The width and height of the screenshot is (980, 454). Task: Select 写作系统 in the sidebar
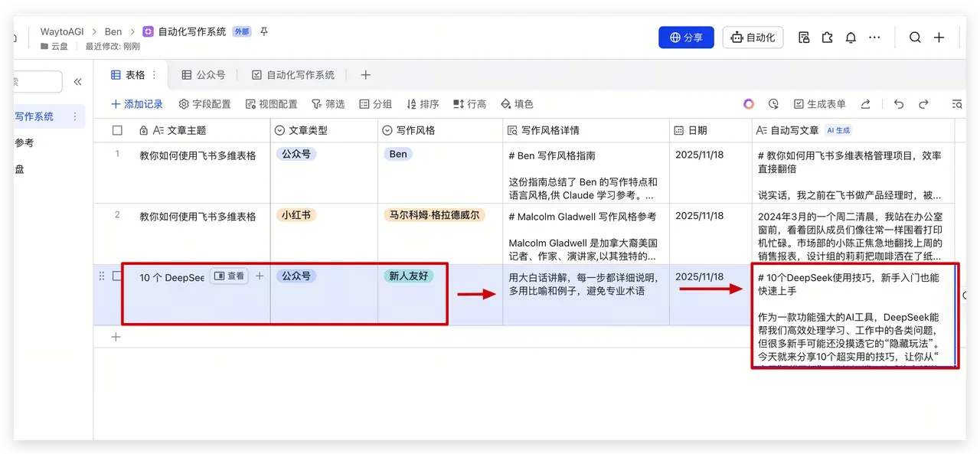(x=34, y=116)
